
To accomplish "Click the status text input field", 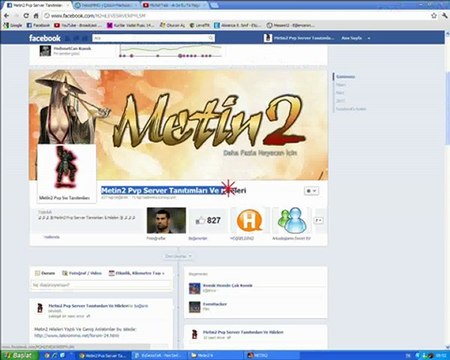I will pyautogui.click(x=101, y=285).
